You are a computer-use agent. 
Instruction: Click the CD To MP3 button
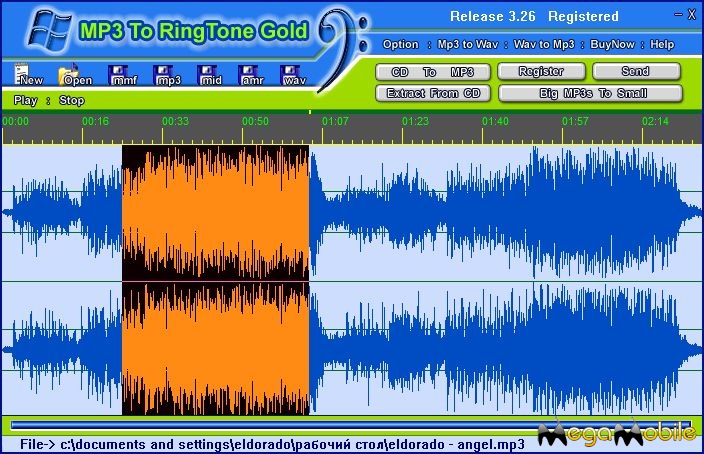[x=433, y=72]
